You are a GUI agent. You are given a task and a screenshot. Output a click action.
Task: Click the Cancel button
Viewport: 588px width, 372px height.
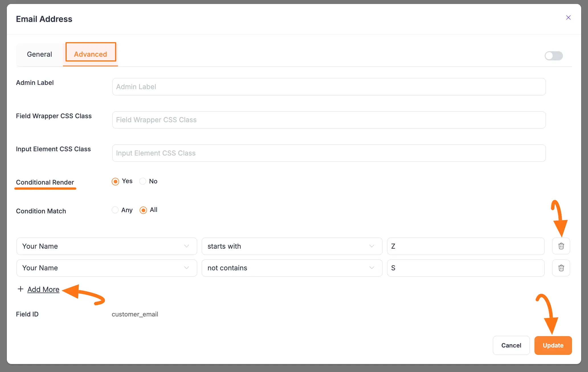click(511, 346)
